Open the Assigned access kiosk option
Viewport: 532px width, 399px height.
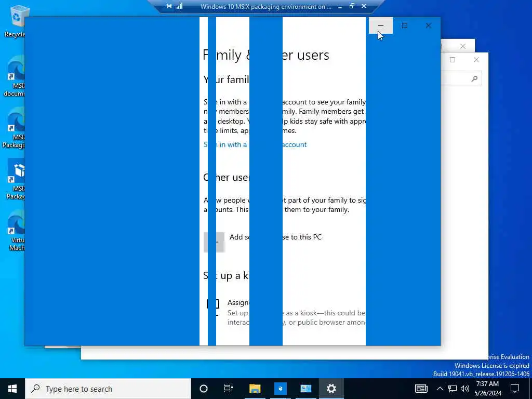[x=286, y=312]
